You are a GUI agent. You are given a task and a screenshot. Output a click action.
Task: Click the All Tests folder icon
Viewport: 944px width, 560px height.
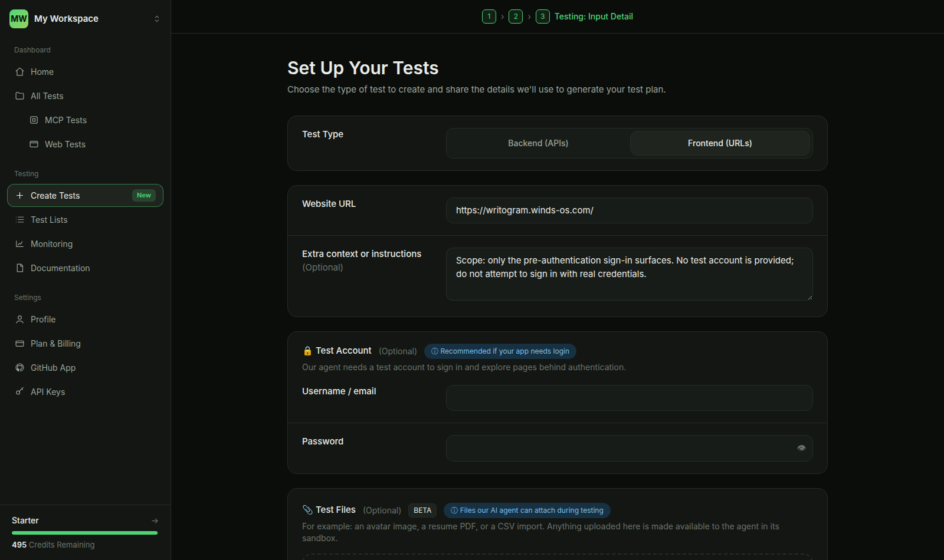click(x=19, y=96)
